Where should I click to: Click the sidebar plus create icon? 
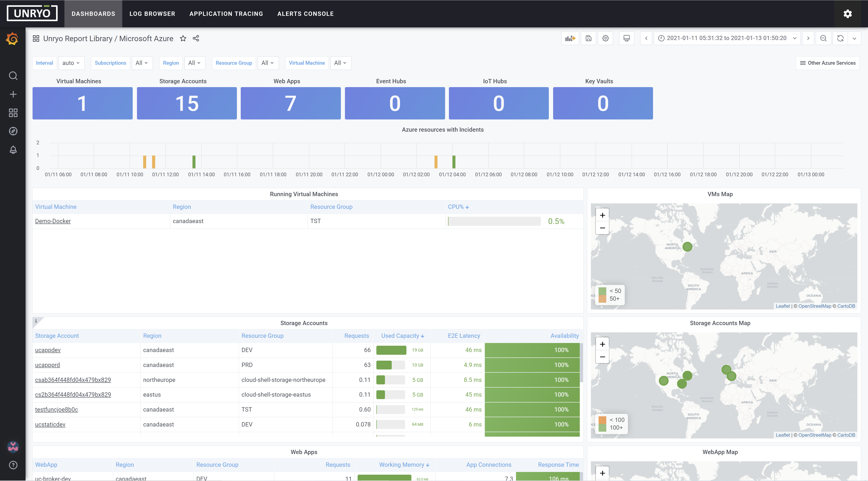point(13,94)
